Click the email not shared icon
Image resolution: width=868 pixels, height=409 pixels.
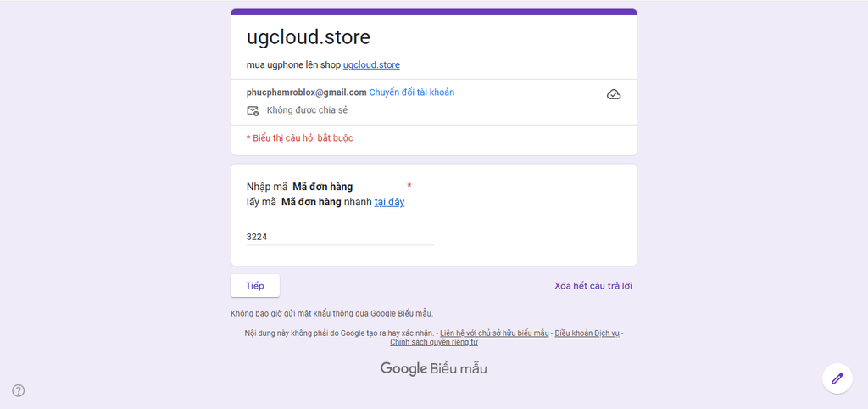(253, 110)
